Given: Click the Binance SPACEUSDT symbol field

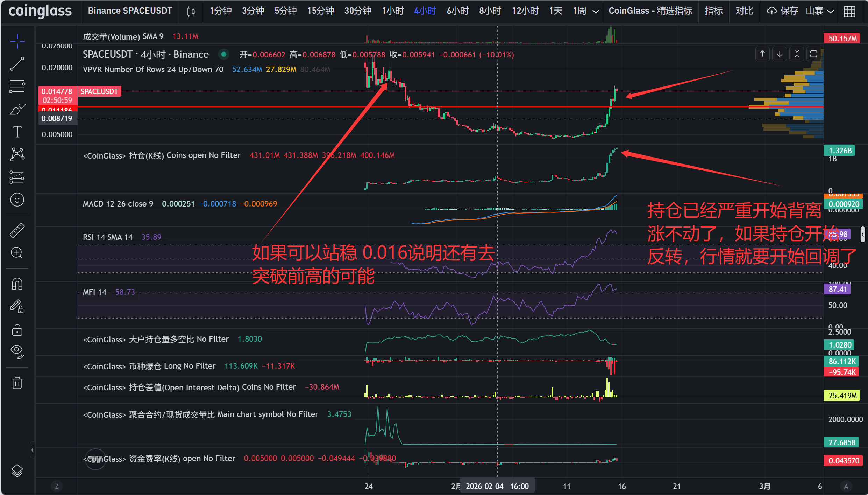Looking at the screenshot, I should pyautogui.click(x=130, y=11).
